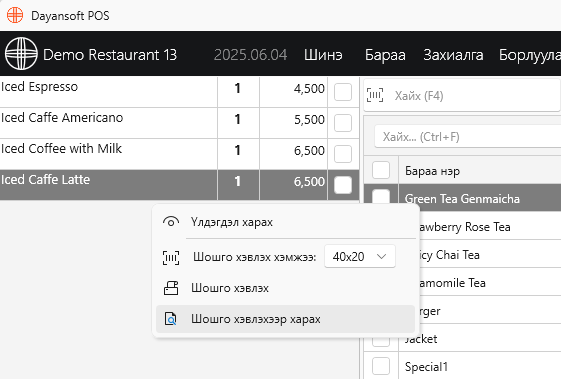Click the eye icon beside Үлдэгдэл харах
Image resolution: width=561 pixels, height=379 pixels.
click(x=171, y=222)
